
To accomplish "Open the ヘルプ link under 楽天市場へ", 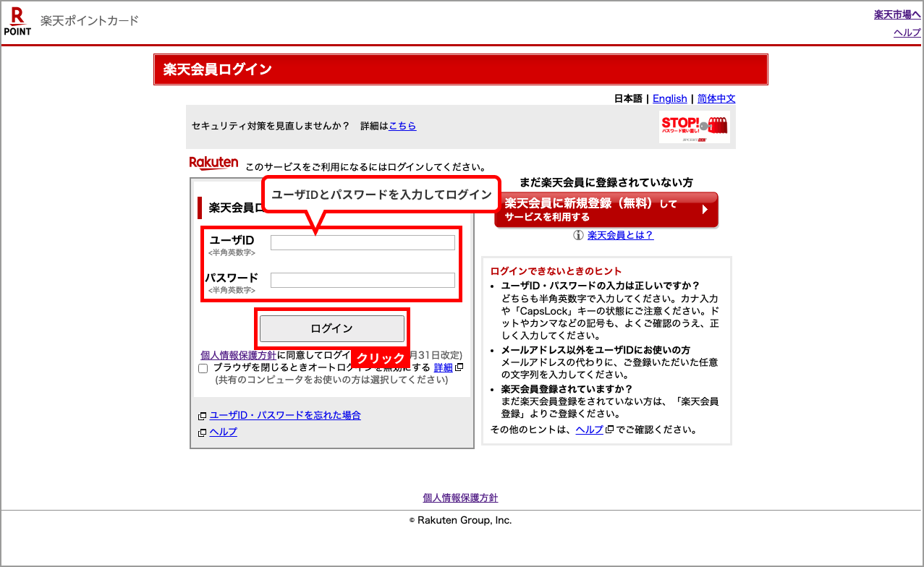I will 907,33.
